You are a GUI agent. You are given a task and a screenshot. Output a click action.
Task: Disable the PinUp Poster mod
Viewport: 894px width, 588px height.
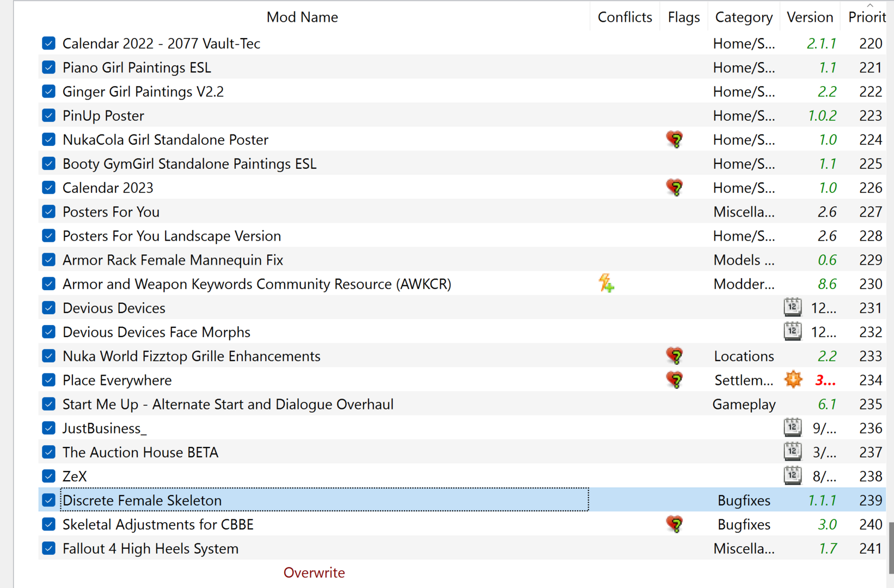48,115
